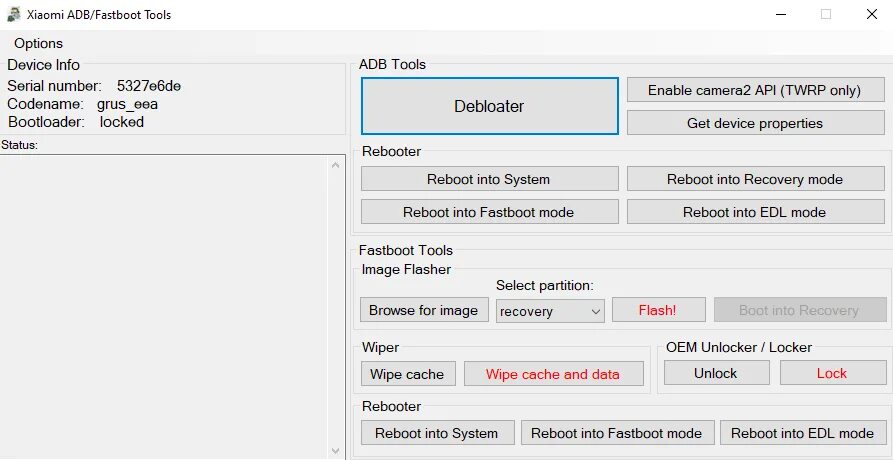Minimize the application window
Image resolution: width=893 pixels, height=460 pixels.
click(781, 14)
